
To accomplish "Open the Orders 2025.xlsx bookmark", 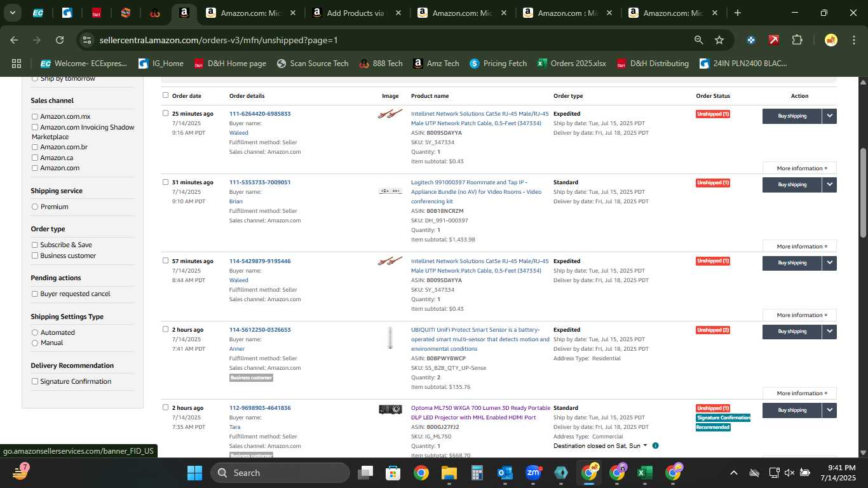I will point(571,64).
